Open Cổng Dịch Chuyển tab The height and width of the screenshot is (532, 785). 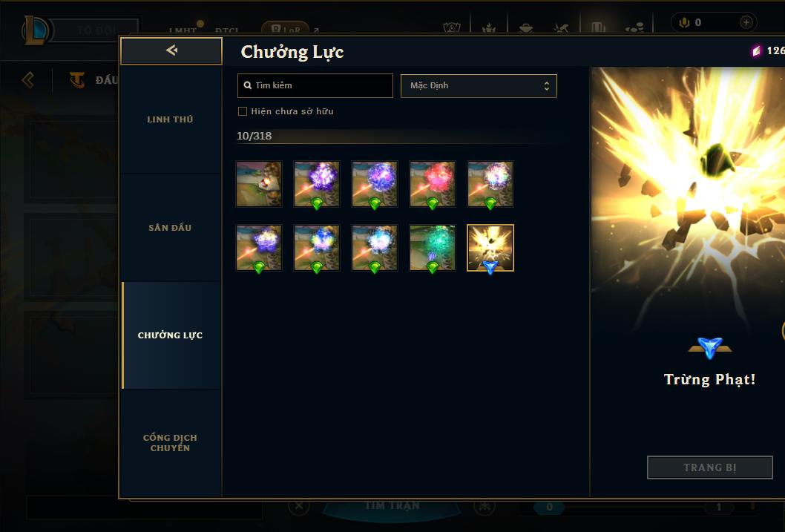pos(170,443)
